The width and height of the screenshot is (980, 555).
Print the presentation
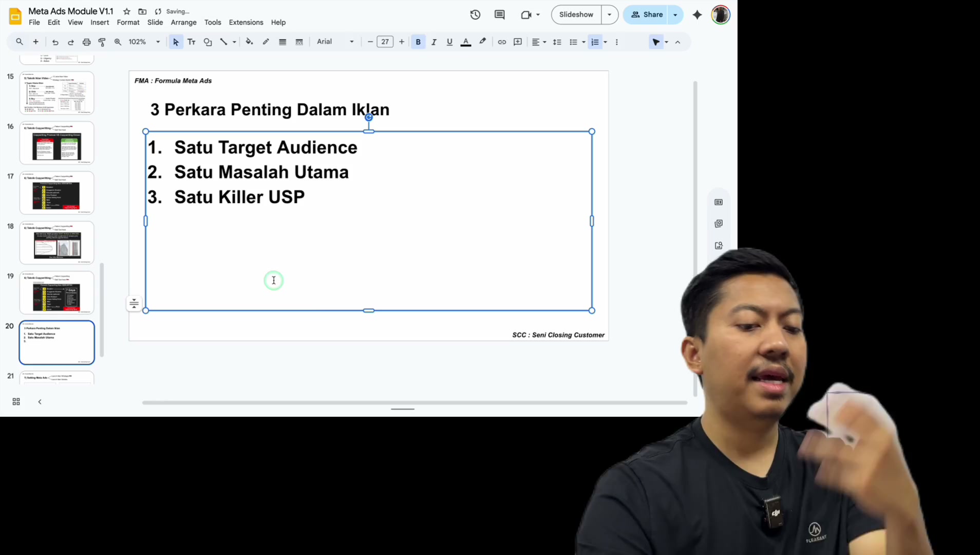(x=86, y=42)
